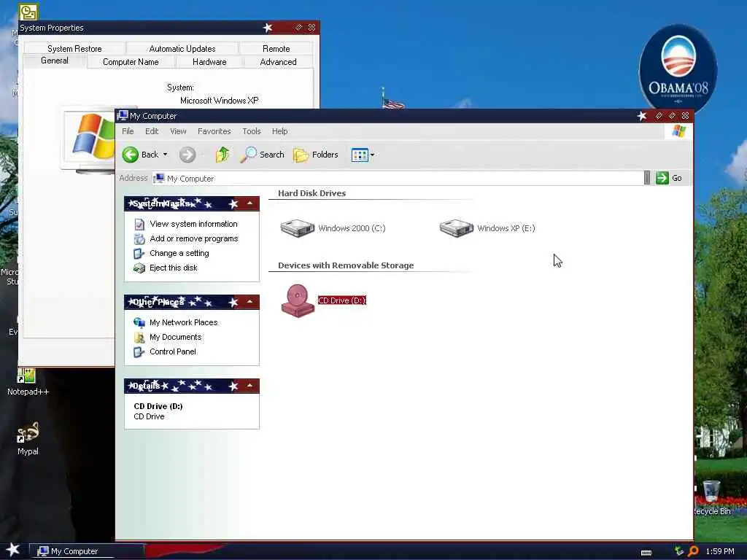This screenshot has height=560, width=747.
Task: Open My Documents link
Action: click(175, 337)
